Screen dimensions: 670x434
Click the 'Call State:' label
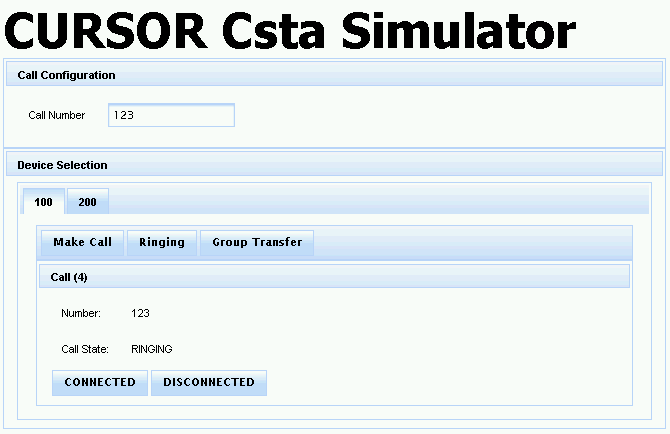tap(87, 349)
